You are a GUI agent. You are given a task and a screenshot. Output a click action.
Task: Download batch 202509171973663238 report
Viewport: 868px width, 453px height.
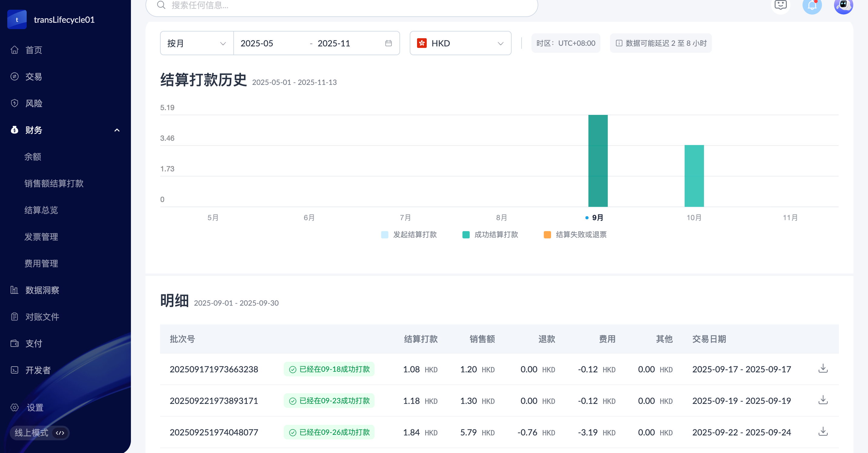pyautogui.click(x=823, y=368)
